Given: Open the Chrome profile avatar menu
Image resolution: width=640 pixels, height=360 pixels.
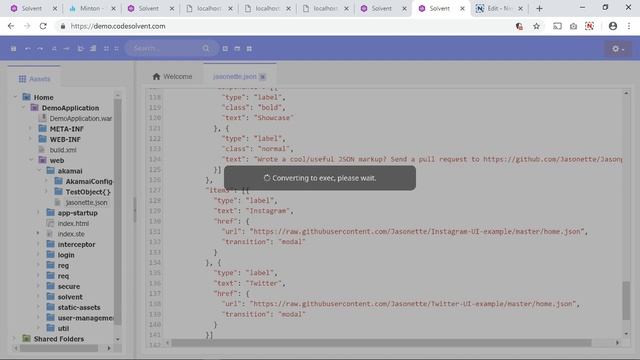Looking at the screenshot, I should (x=613, y=26).
